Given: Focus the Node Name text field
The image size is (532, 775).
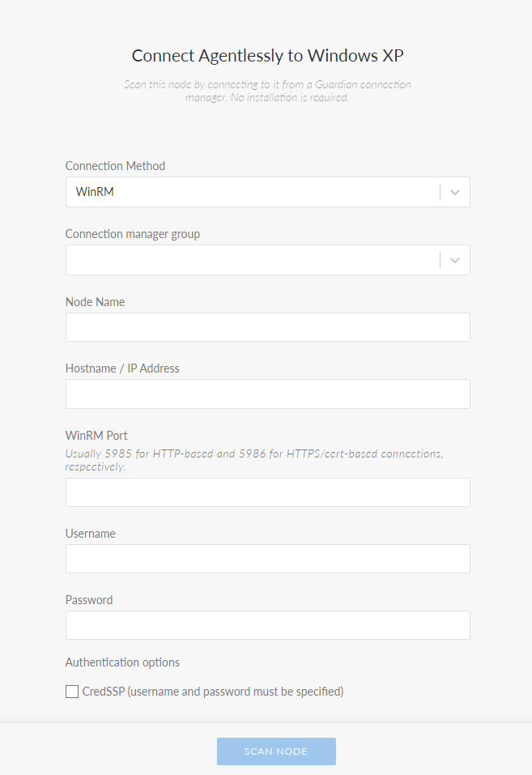Looking at the screenshot, I should coord(267,327).
